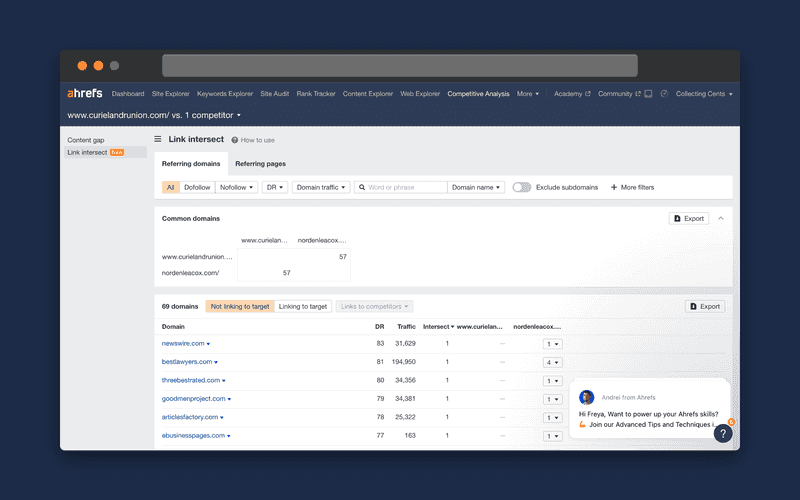Open the Nofollow dropdown
Image resolution: width=800 pixels, height=500 pixels.
236,187
